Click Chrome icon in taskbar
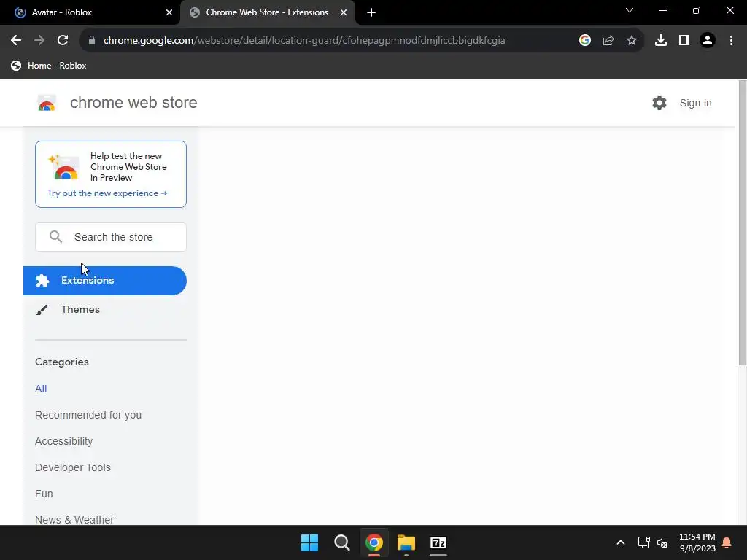Screen dimensions: 747x560 (374, 542)
